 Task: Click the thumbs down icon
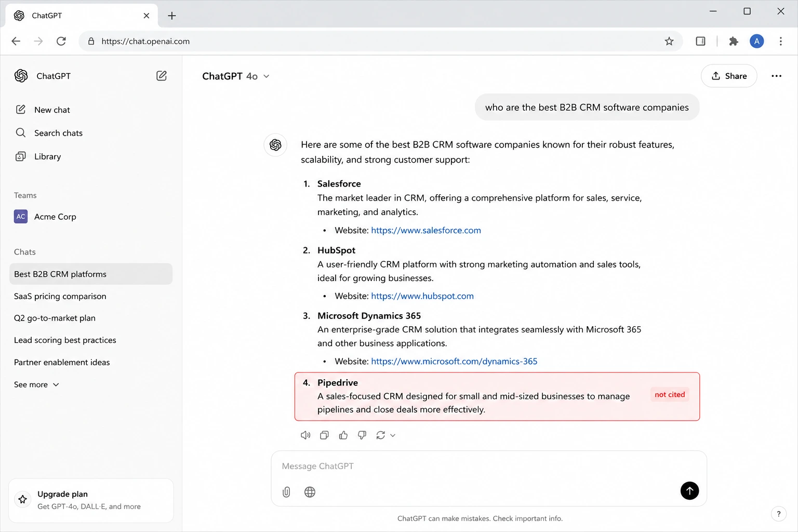pyautogui.click(x=362, y=435)
